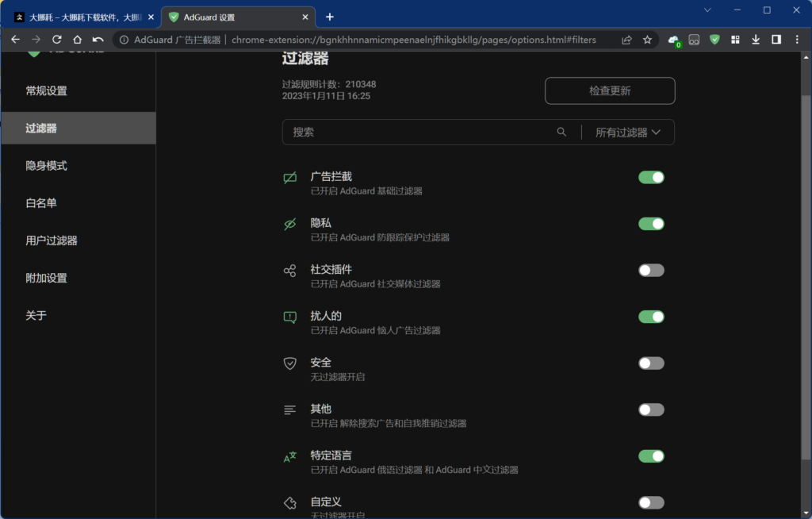
Task: Click the privacy (隐私) crossed-eye icon
Action: [x=289, y=225]
